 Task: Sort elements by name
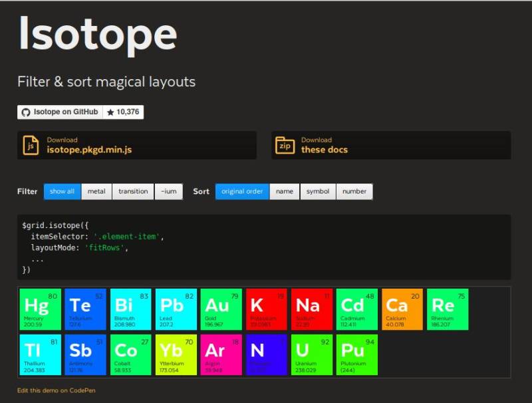pyautogui.click(x=285, y=192)
